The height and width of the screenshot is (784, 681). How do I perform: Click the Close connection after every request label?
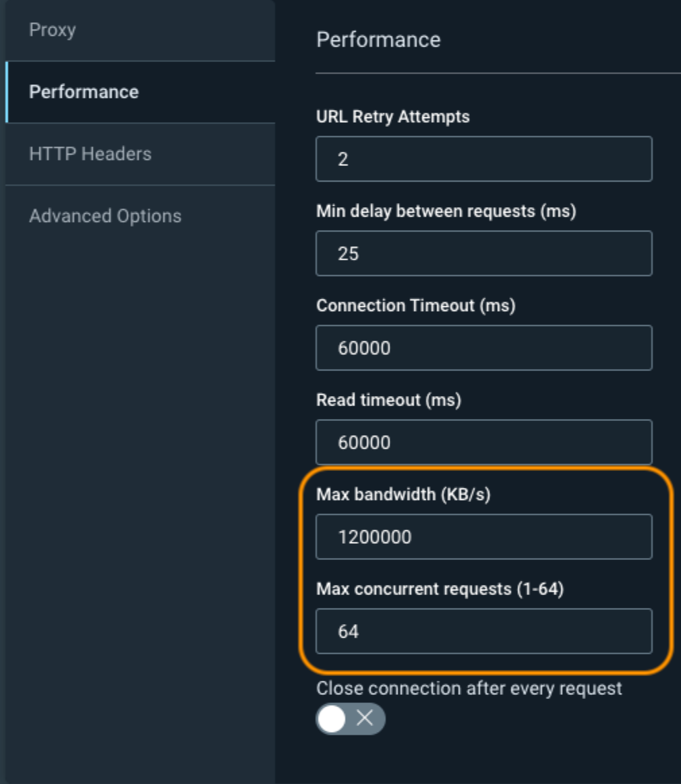pos(469,689)
